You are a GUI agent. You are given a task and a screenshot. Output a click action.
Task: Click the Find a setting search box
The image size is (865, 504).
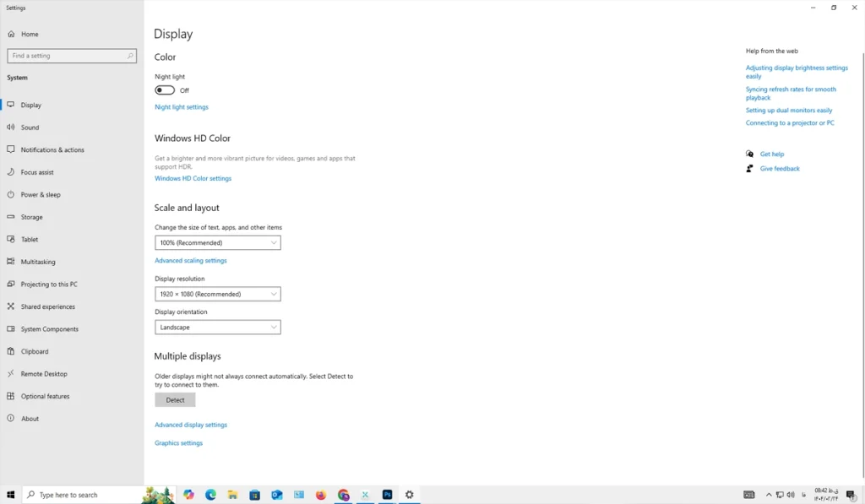point(66,56)
